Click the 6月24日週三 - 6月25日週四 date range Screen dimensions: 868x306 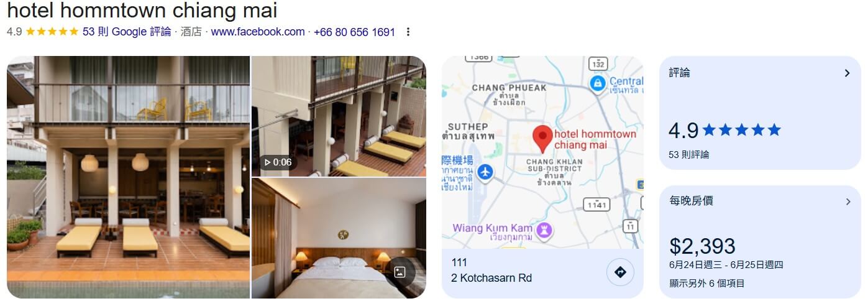click(726, 265)
